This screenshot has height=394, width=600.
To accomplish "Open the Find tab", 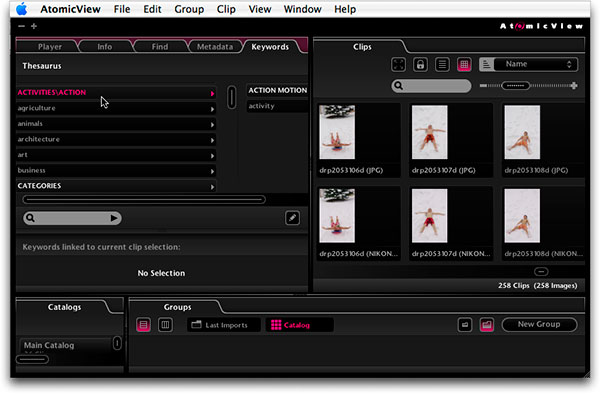I will tap(160, 47).
